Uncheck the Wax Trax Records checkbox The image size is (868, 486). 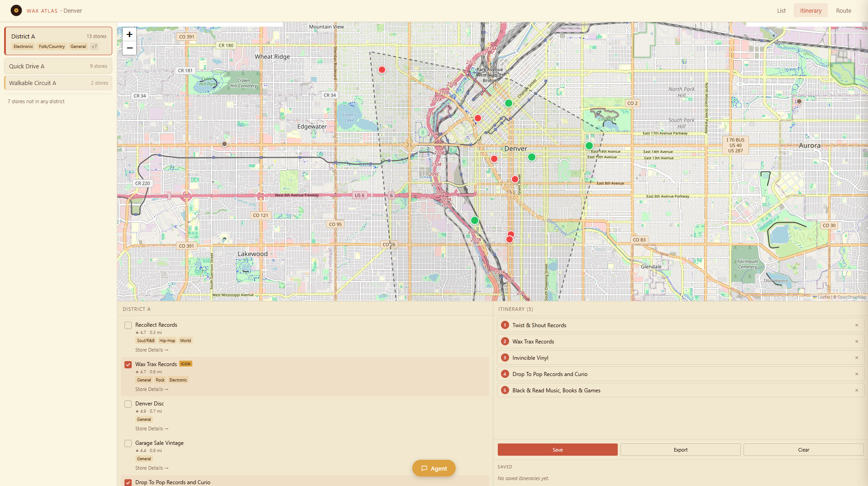pos(128,365)
